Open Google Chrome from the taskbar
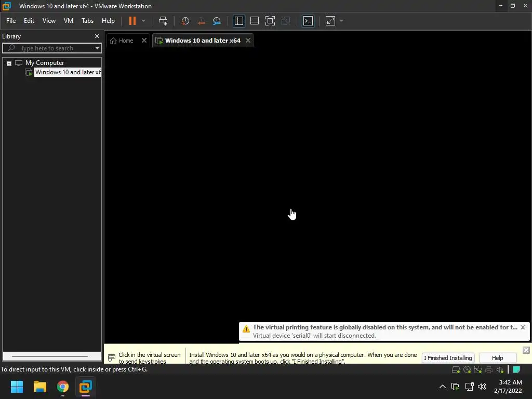The height and width of the screenshot is (399, 532). tap(63, 387)
